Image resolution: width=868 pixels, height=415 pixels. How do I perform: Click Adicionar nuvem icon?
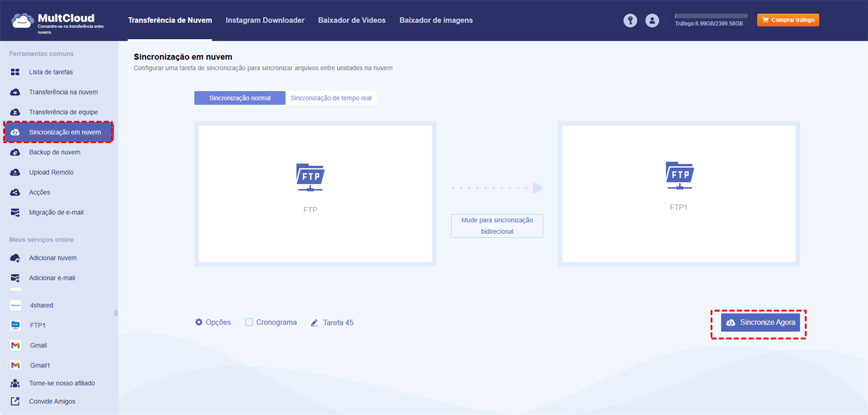[15, 258]
